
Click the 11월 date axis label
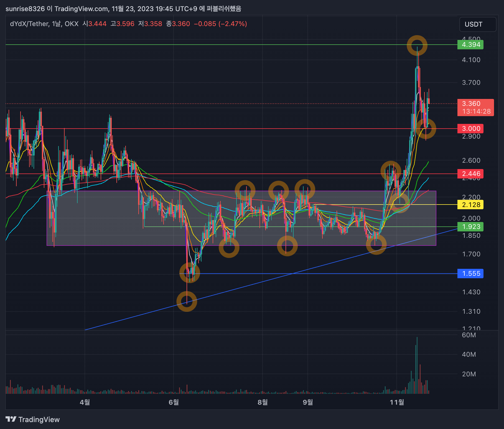pos(397,402)
